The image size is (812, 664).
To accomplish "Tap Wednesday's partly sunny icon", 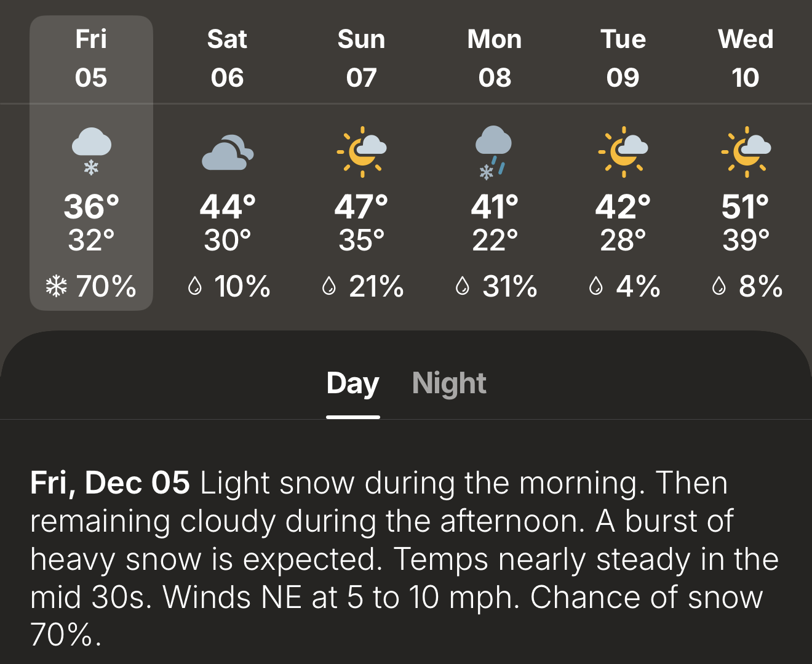I will pyautogui.click(x=746, y=151).
